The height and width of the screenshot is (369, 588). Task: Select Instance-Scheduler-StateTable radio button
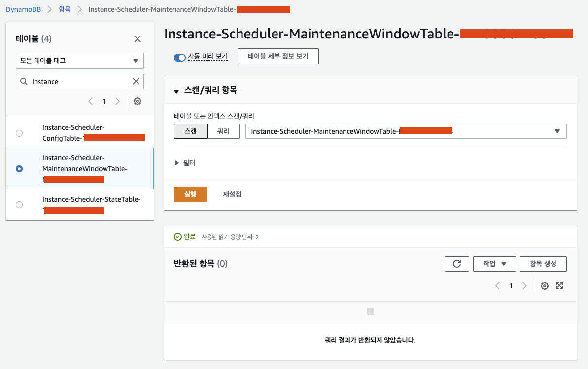click(19, 205)
